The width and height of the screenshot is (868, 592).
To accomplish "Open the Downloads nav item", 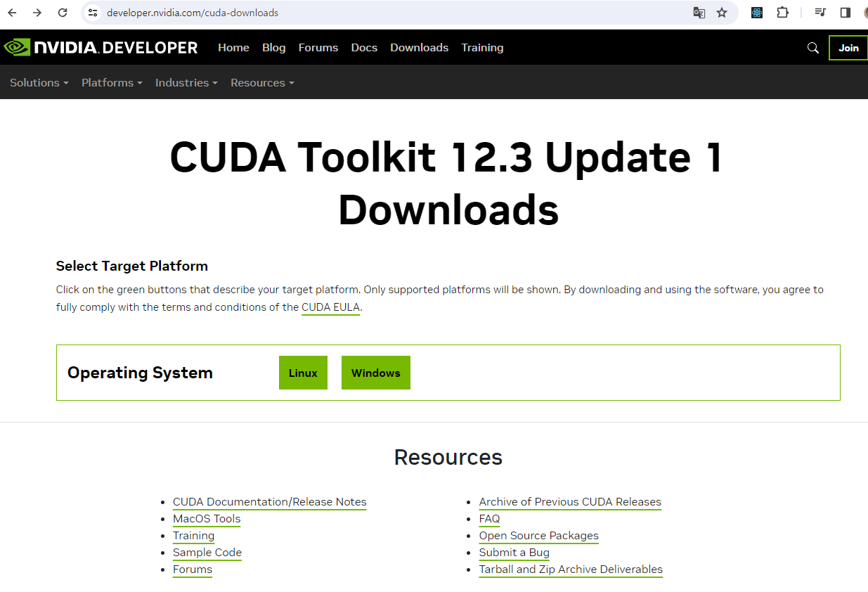I will coord(420,47).
